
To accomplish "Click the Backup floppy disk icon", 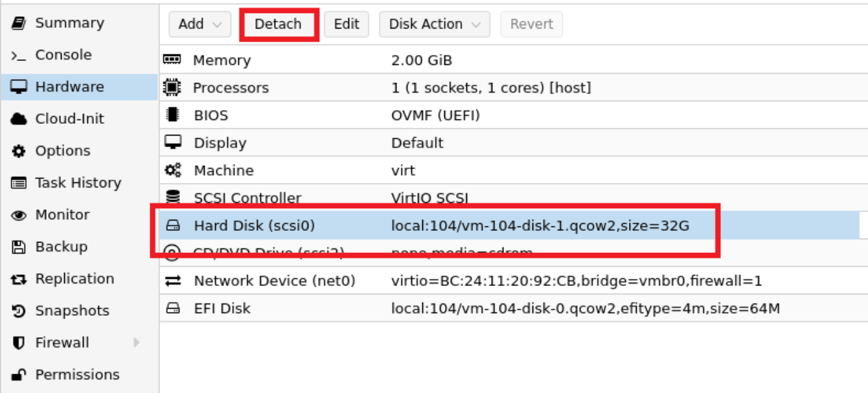I will pyautogui.click(x=19, y=247).
